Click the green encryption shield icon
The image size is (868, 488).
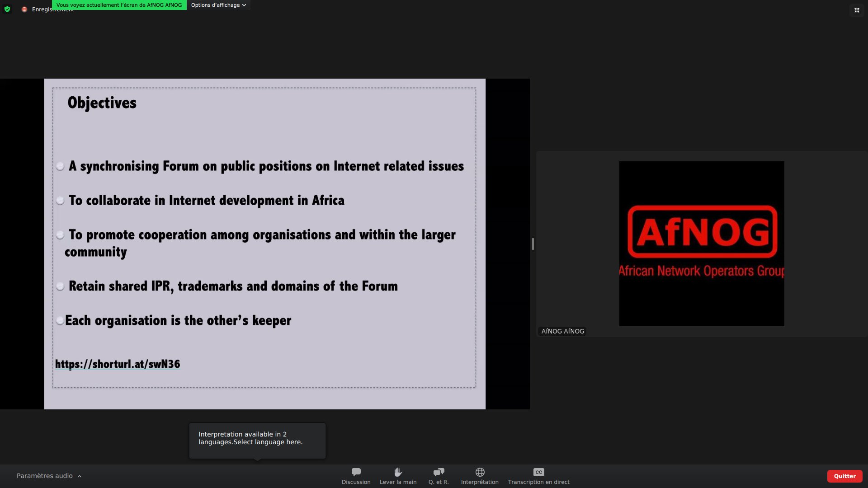(x=7, y=9)
